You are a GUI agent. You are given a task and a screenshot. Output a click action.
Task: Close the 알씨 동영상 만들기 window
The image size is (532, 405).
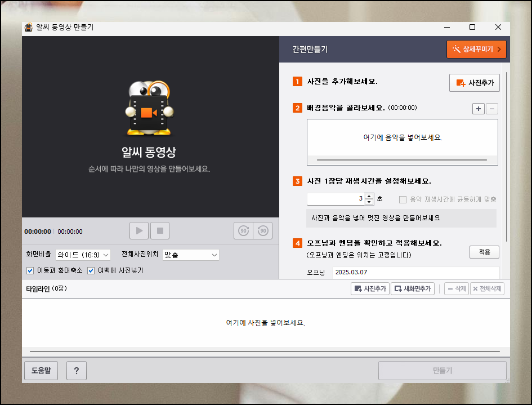[498, 27]
